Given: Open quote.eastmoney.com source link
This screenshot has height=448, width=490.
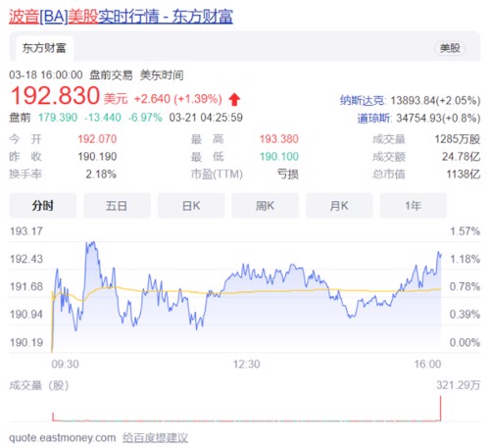Looking at the screenshot, I should (x=63, y=437).
